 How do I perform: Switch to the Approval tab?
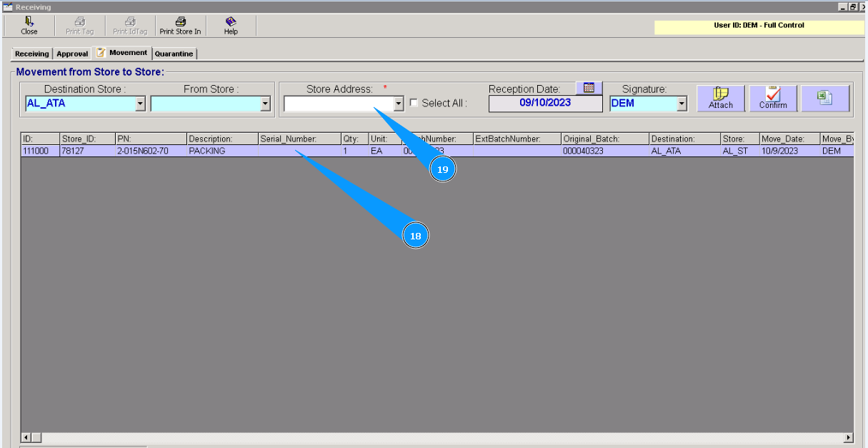(72, 54)
